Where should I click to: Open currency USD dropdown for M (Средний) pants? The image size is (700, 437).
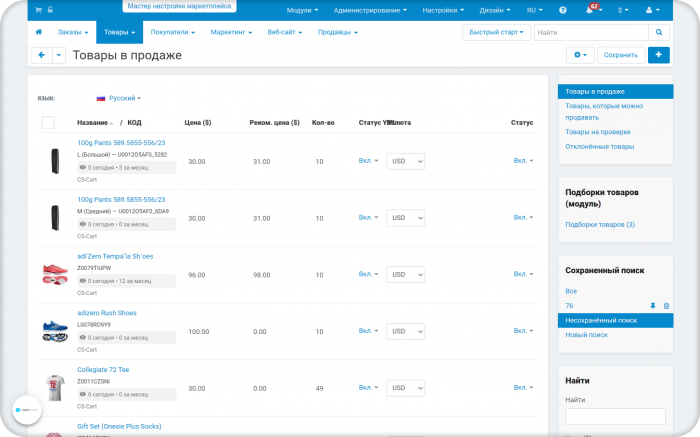point(406,218)
